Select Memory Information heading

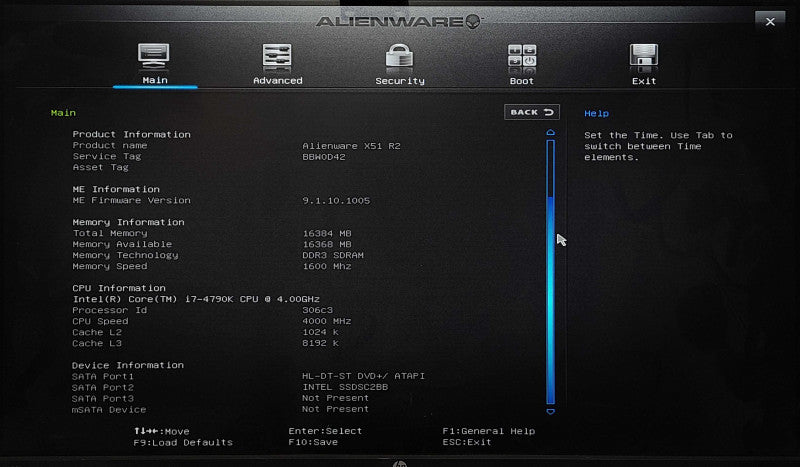click(129, 223)
